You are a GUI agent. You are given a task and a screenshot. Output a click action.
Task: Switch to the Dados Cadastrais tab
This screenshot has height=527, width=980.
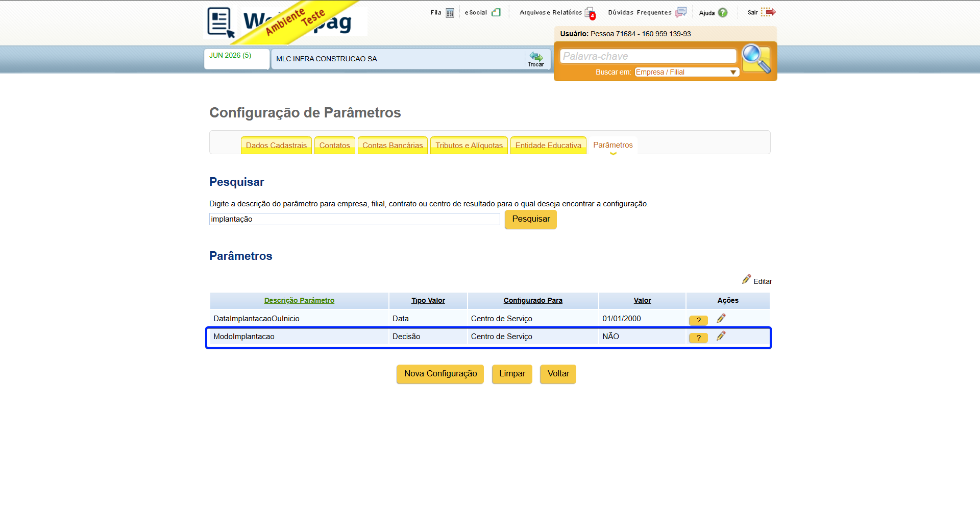[276, 146]
